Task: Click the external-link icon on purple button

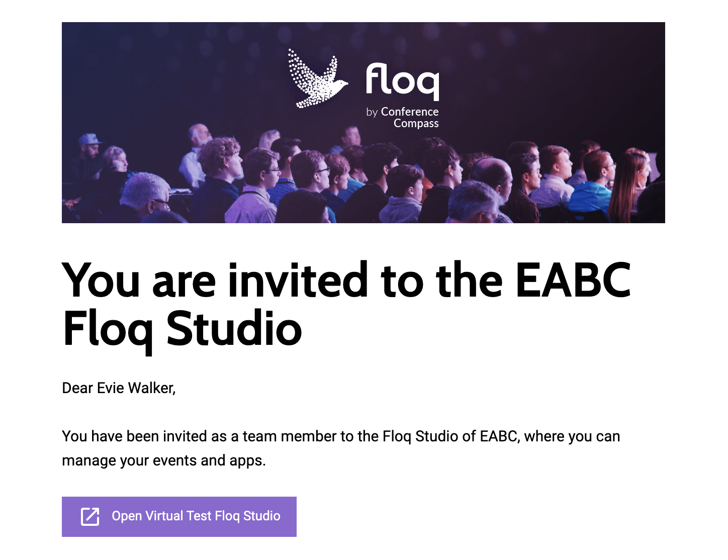Action: 90,516
